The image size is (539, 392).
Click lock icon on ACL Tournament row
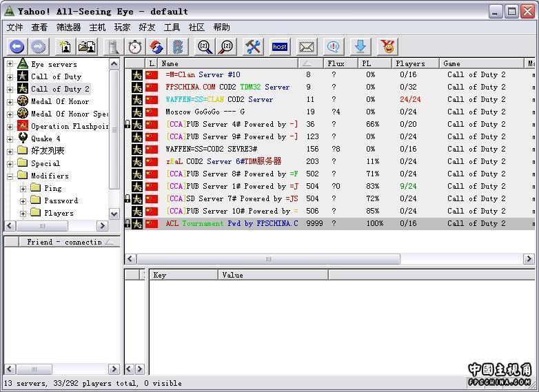128,223
